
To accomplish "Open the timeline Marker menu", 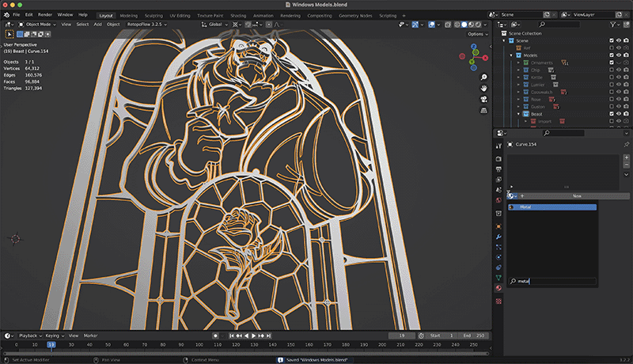I will pyautogui.click(x=90, y=336).
